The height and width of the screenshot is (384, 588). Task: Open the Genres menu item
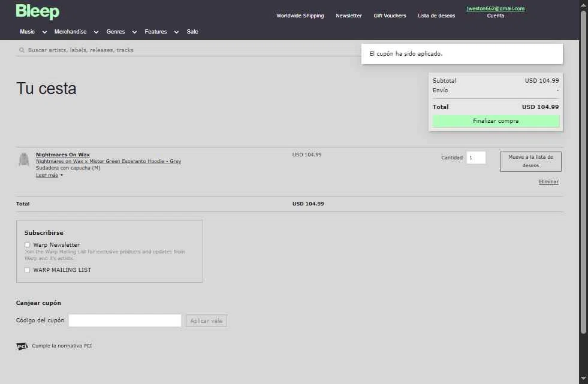(x=116, y=32)
